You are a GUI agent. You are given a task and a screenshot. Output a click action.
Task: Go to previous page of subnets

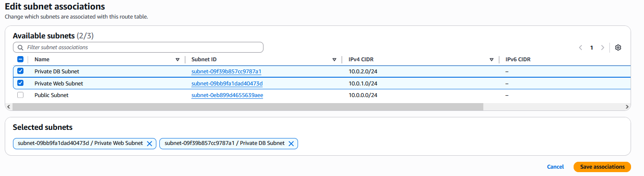[581, 47]
